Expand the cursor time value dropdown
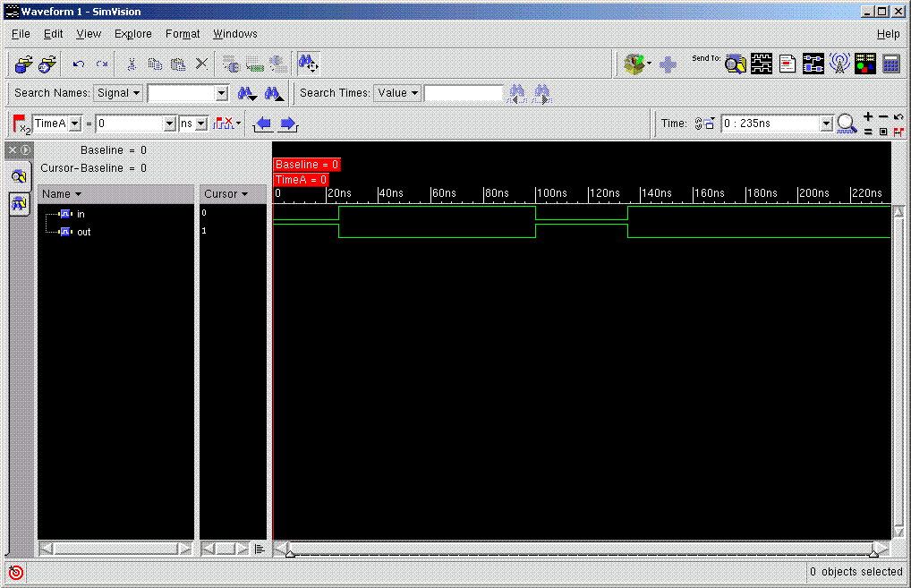 click(x=169, y=124)
